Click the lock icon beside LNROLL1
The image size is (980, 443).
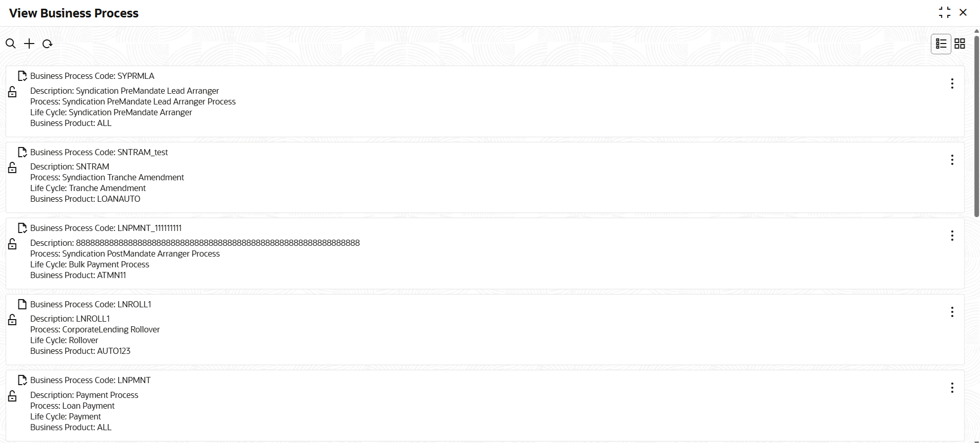tap(12, 320)
